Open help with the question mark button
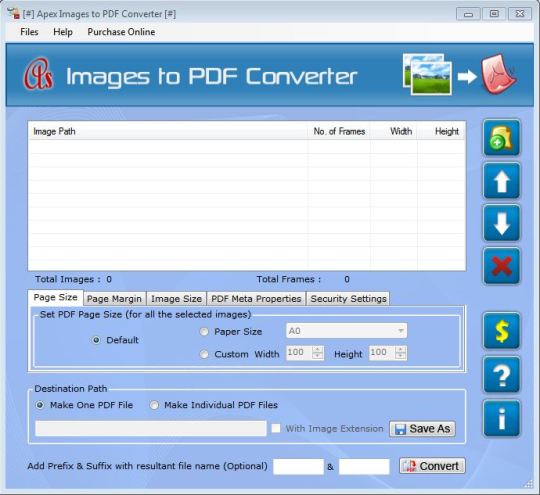Image resolution: width=540 pixels, height=495 pixels. (501, 375)
